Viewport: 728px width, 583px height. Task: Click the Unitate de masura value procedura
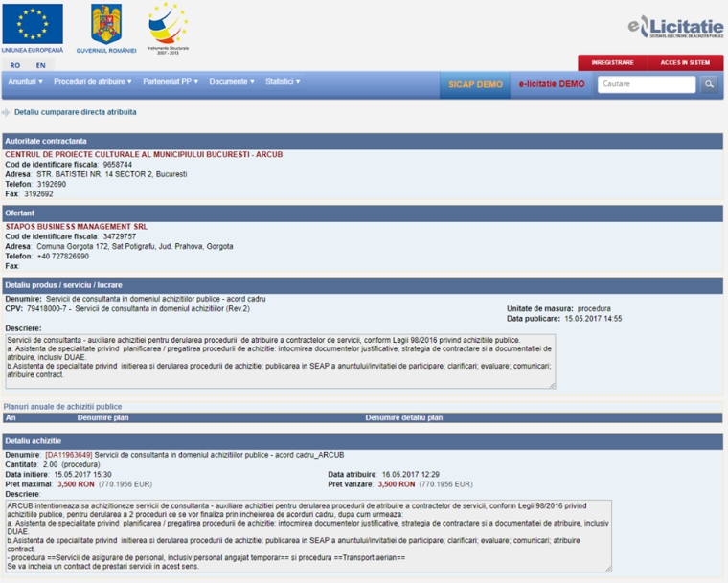pyautogui.click(x=594, y=308)
